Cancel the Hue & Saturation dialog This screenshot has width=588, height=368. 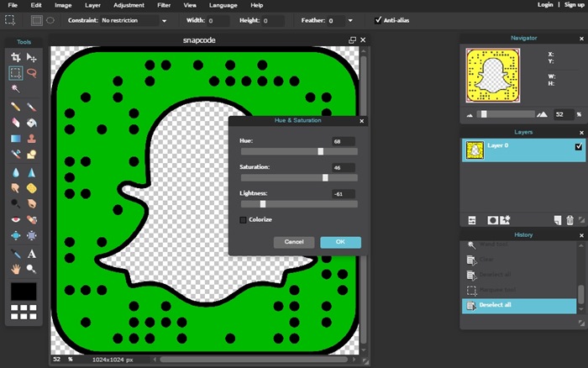294,242
